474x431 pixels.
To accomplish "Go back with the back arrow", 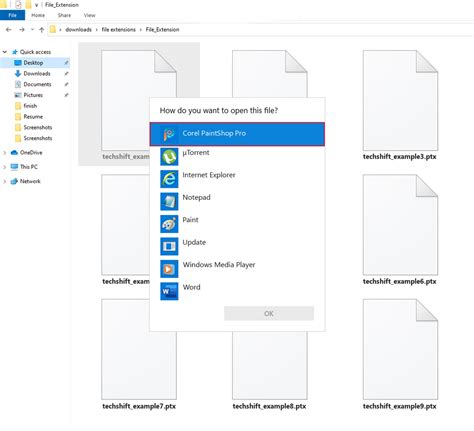I will click(x=9, y=30).
